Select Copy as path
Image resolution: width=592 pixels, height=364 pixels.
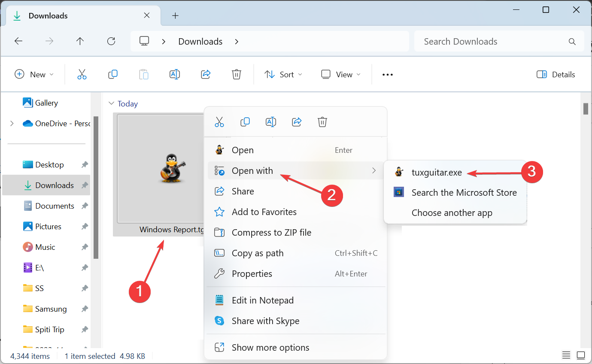tap(296, 253)
